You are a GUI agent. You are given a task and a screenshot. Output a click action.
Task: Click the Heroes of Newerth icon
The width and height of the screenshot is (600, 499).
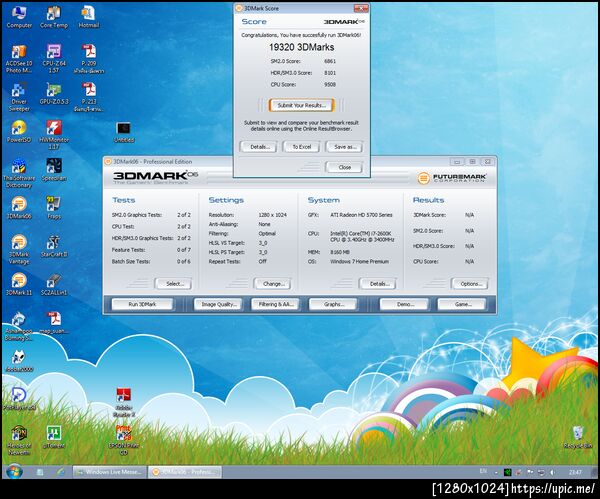point(19,440)
